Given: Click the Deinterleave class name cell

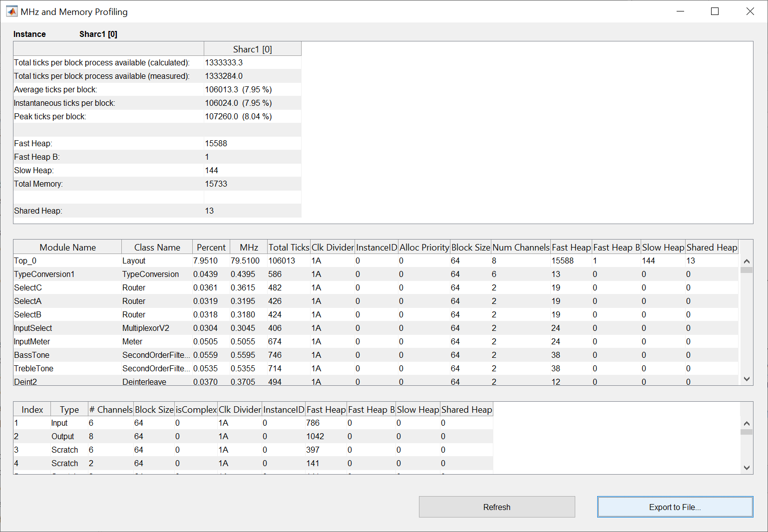Looking at the screenshot, I should click(157, 381).
